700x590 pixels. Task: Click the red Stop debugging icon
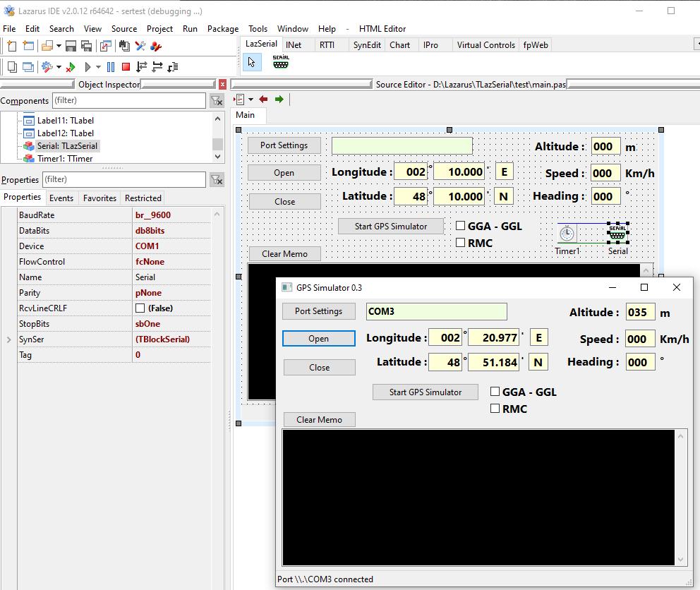point(126,67)
